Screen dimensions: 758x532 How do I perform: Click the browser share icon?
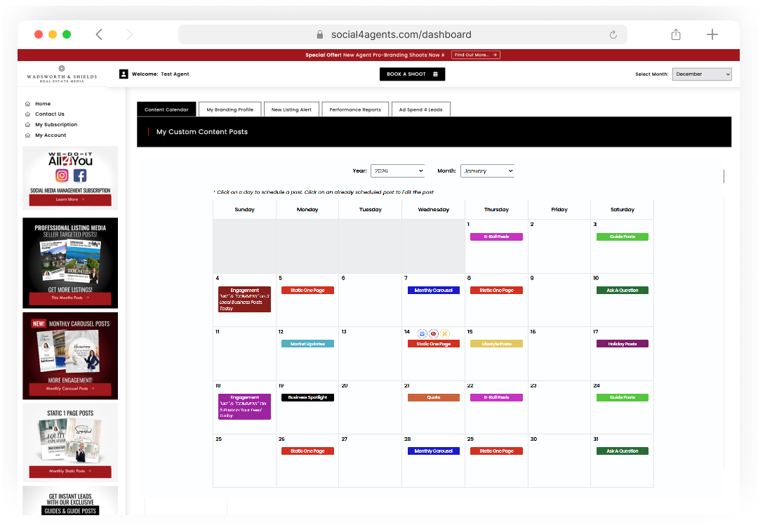click(676, 34)
